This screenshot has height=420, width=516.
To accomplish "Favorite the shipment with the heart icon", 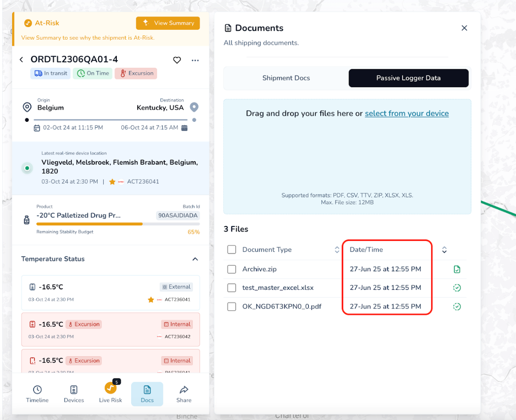I will click(x=177, y=60).
